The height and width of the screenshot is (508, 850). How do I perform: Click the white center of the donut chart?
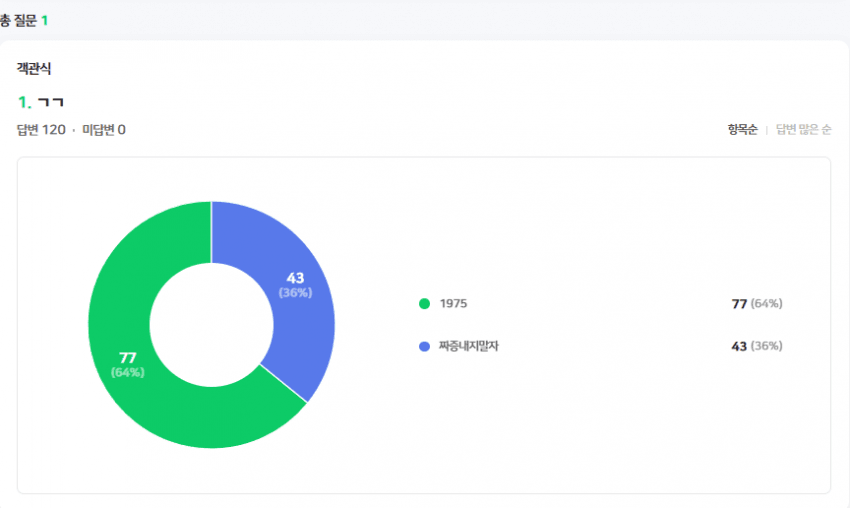tap(211, 325)
